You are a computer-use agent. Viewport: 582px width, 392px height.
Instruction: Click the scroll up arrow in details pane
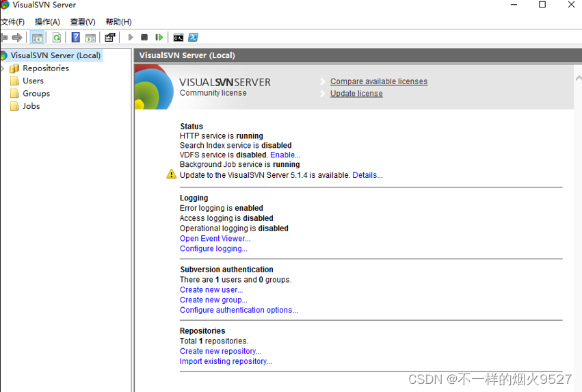tap(579, 78)
